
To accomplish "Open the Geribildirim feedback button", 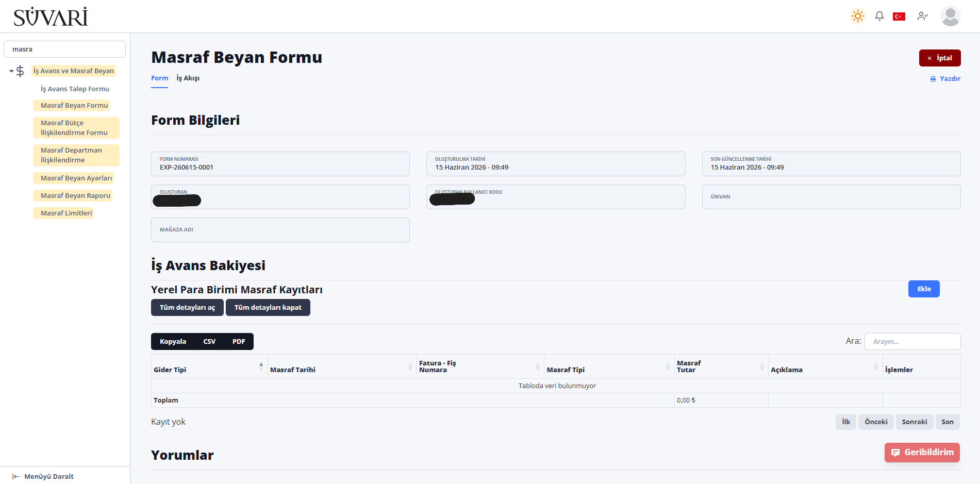I will click(922, 453).
